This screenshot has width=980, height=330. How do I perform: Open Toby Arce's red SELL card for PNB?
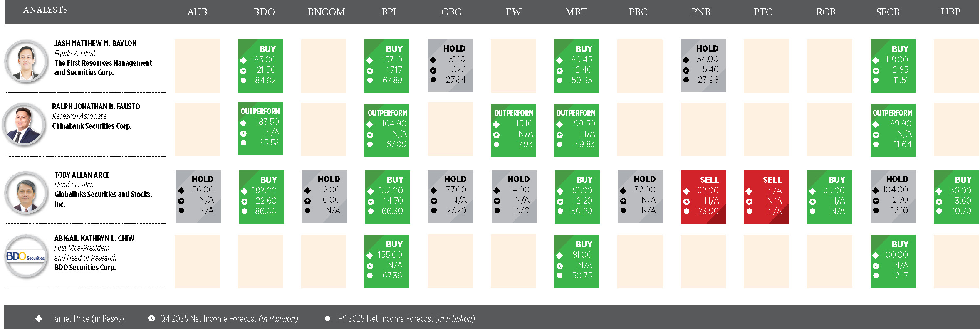pos(703,197)
